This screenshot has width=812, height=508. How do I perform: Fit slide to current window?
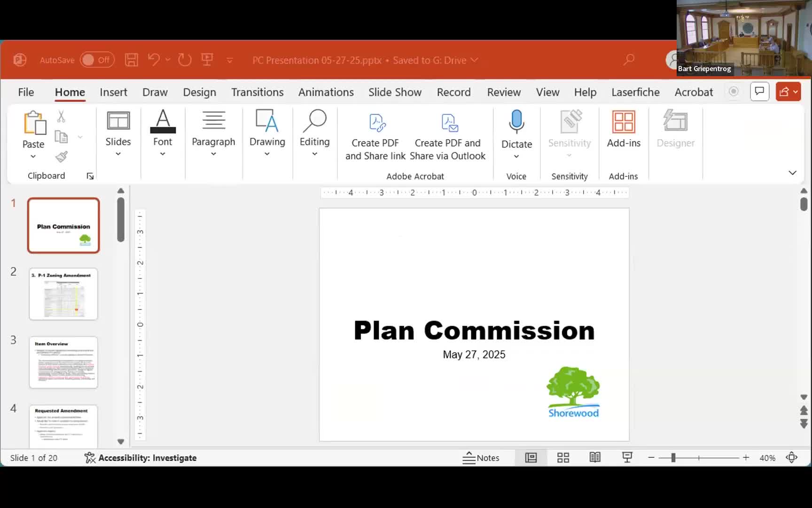click(x=792, y=458)
